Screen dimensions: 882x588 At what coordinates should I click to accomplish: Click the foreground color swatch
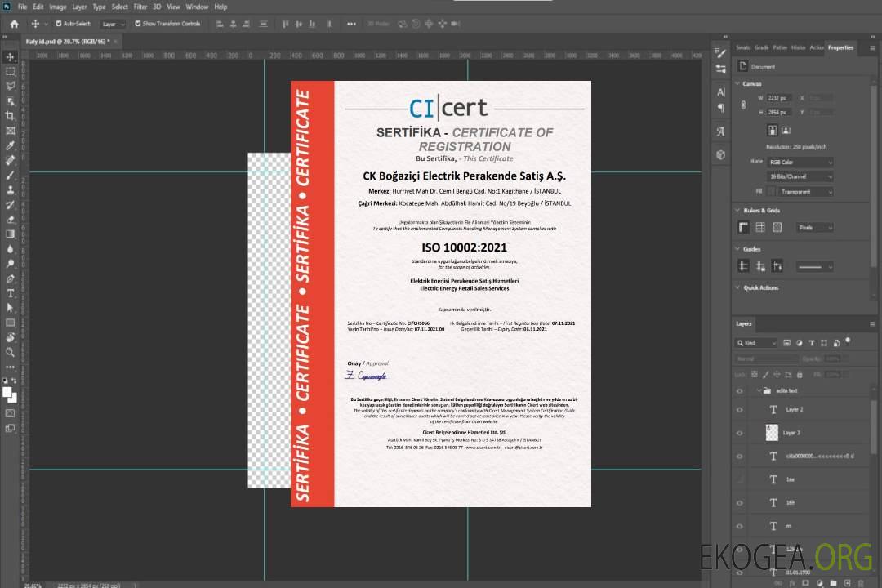(7, 393)
